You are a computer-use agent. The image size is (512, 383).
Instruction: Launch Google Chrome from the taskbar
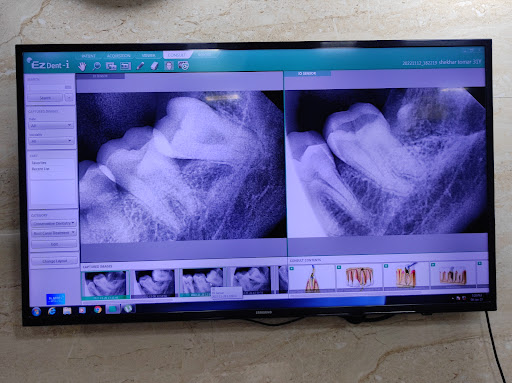[97, 310]
